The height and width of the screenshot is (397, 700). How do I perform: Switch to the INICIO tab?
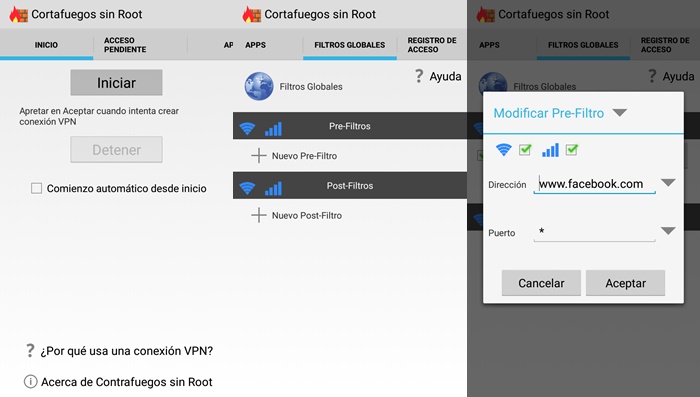coord(46,45)
